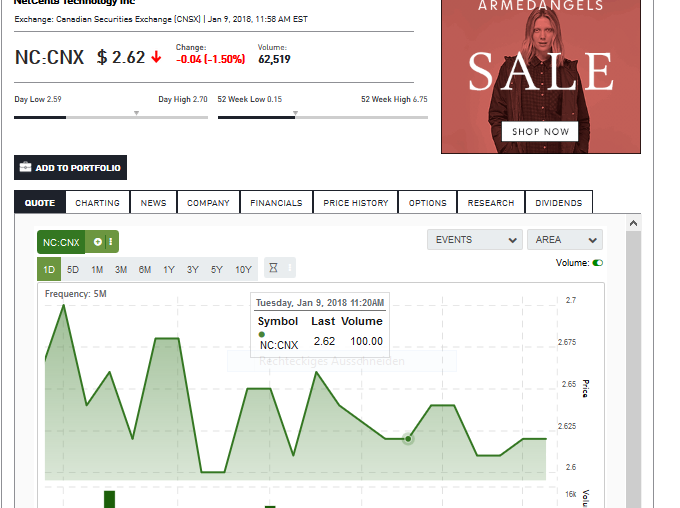Click the Day Low/High range marker

coord(136,113)
